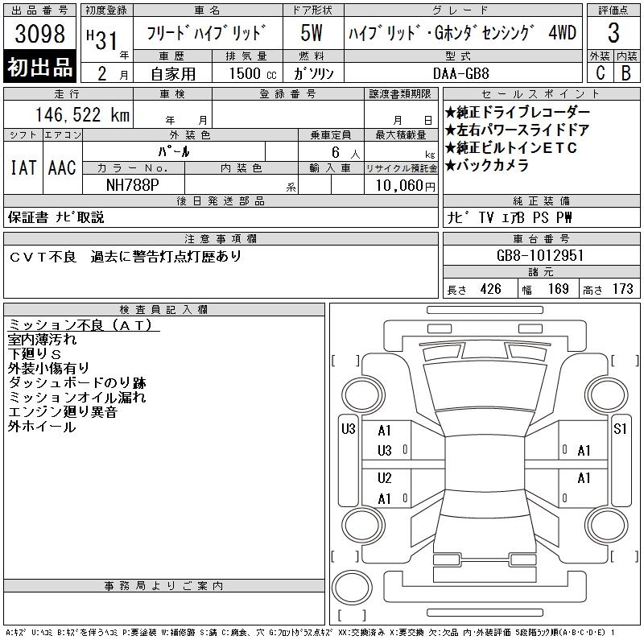Click the U2 dent mark on the car diagram

385,478
